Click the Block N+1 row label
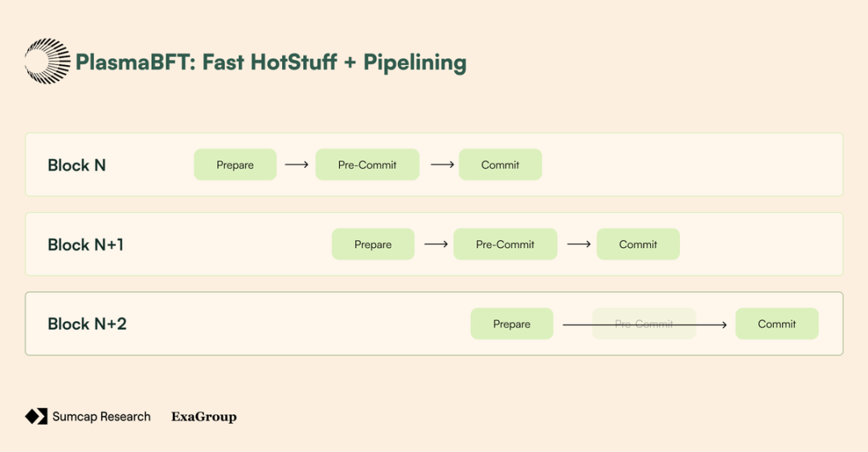868x452 pixels. click(86, 245)
